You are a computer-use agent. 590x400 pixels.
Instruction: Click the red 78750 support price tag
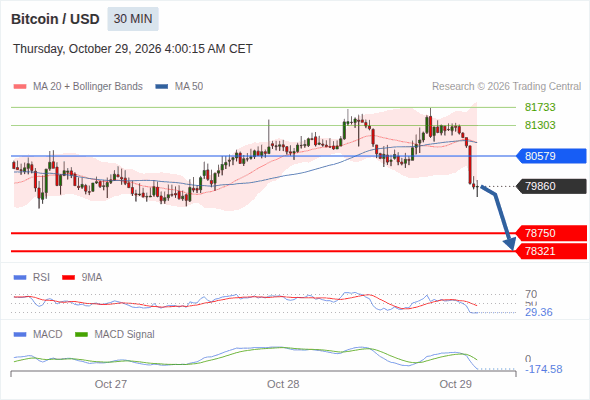click(x=551, y=233)
